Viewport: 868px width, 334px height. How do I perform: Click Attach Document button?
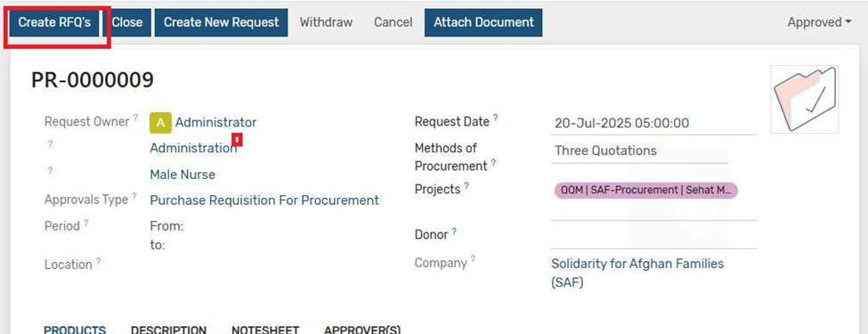coord(483,22)
